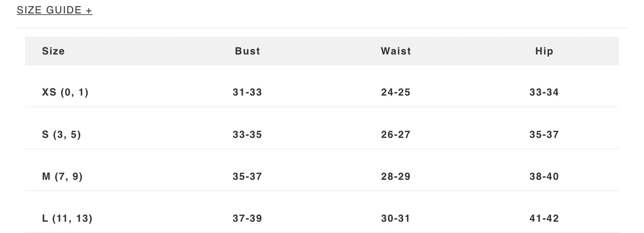644x233 pixels.
Task: Click the M hip value 38-40
Action: [x=544, y=176]
